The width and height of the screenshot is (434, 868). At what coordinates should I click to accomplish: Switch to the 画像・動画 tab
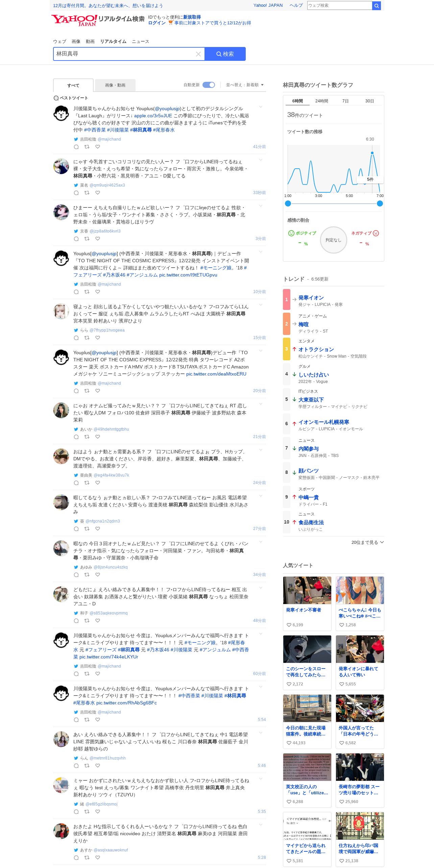(115, 85)
